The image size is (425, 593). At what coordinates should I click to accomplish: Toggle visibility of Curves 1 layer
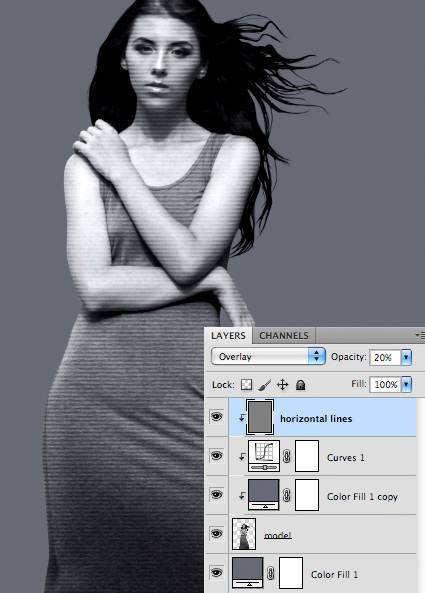tap(216, 456)
